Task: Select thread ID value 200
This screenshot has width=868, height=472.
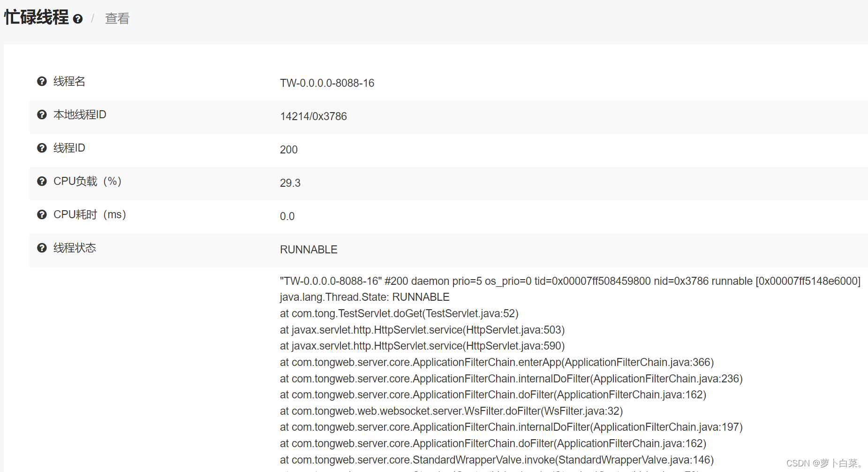Action: (x=289, y=150)
